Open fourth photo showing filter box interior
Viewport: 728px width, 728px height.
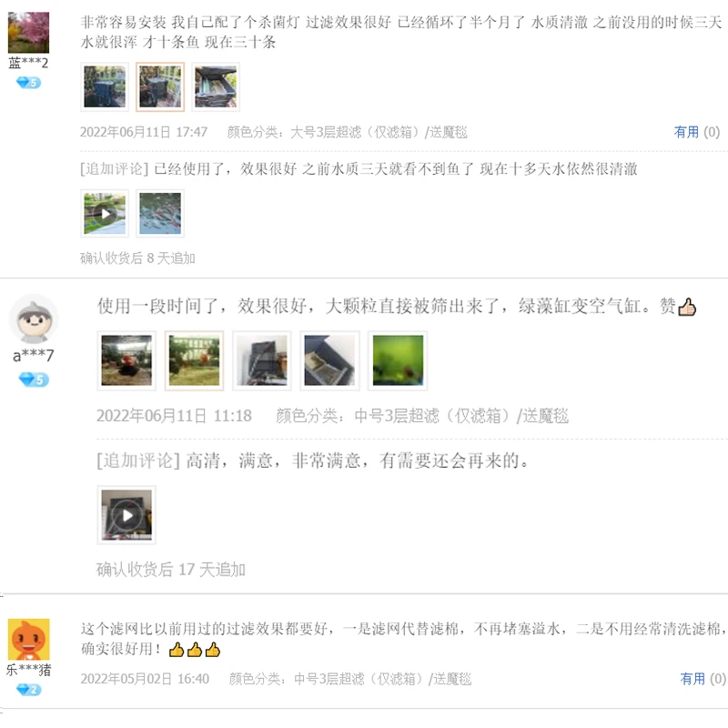tap(329, 360)
